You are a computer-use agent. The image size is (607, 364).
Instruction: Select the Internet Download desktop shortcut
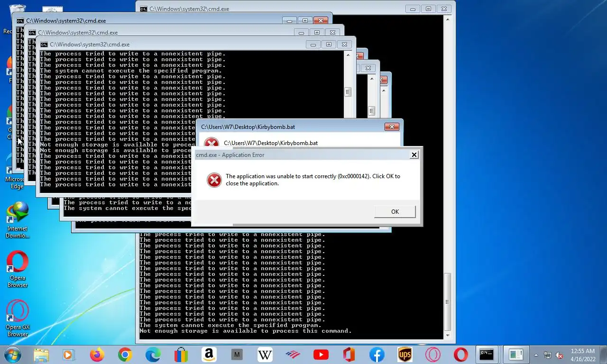coord(18,220)
